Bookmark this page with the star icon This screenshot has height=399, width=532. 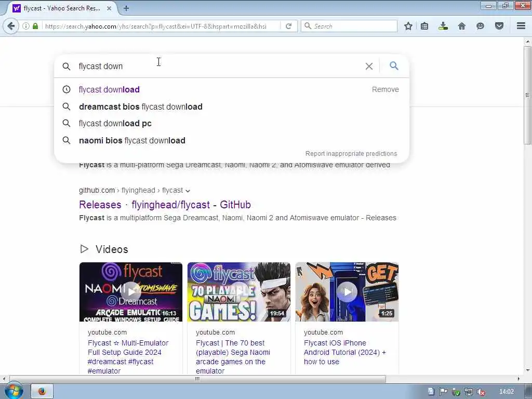point(408,26)
